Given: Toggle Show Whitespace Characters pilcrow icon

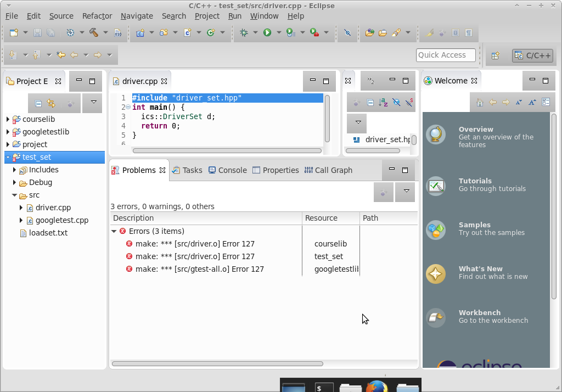Looking at the screenshot, I should (x=469, y=32).
